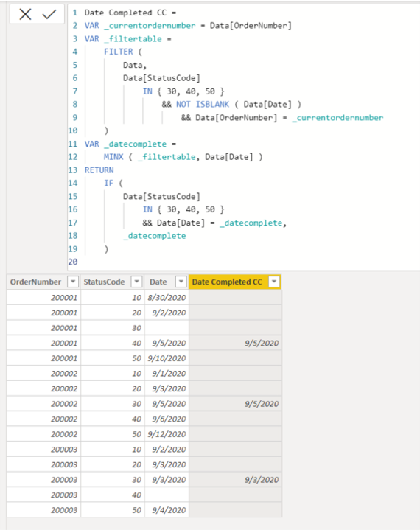The height and width of the screenshot is (530, 420).
Task: Click the MINX function on line 12
Action: 113,157
